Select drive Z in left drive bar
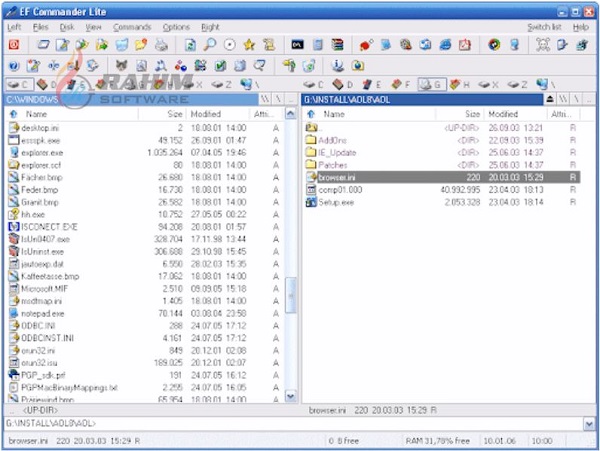The width and height of the screenshot is (600, 451). 222,85
